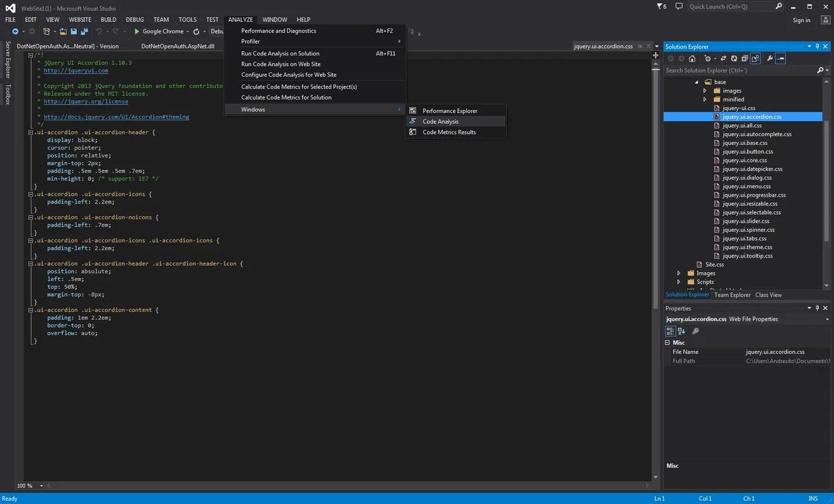
Task: Click the File Name property value cell
Action: pyautogui.click(x=787, y=352)
